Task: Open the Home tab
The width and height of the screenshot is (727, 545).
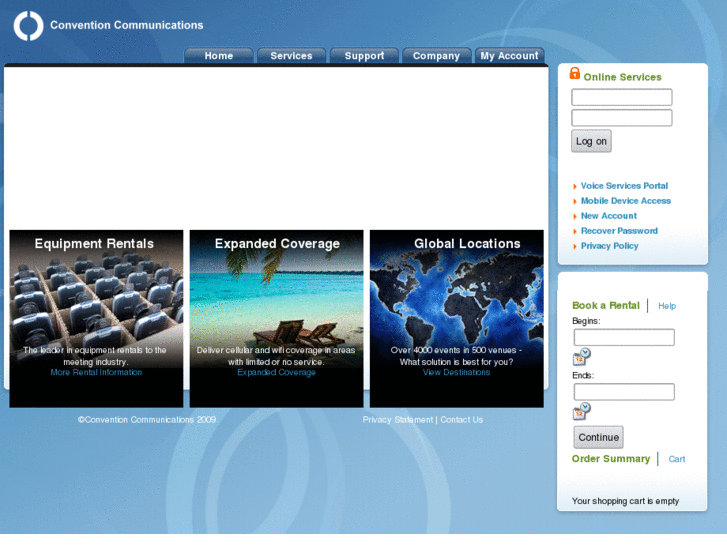Action: pos(219,56)
